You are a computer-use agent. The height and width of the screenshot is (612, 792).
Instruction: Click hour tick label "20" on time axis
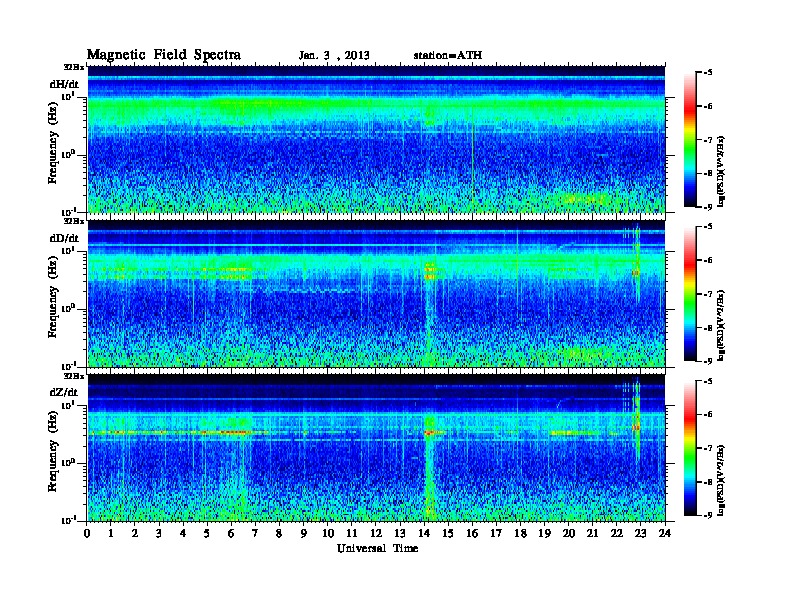[x=569, y=533]
